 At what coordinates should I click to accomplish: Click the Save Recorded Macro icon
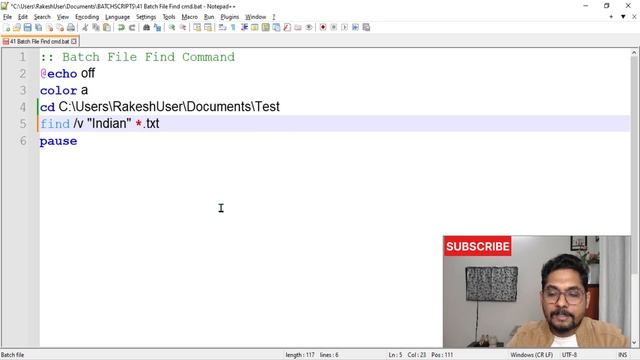click(367, 27)
